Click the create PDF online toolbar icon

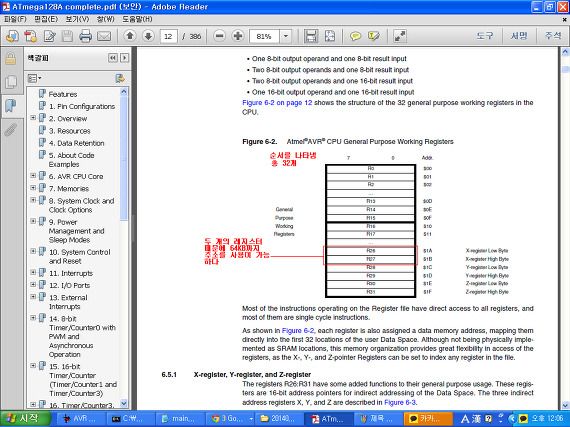(x=12, y=36)
